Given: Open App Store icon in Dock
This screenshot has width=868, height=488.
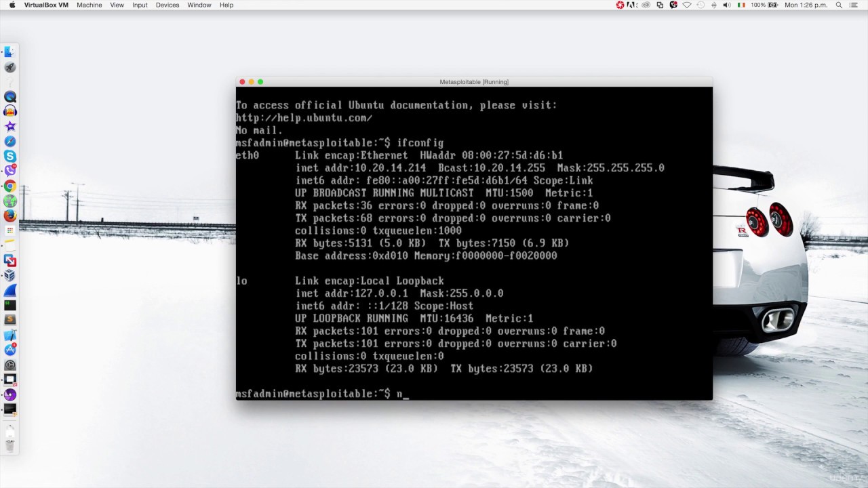Looking at the screenshot, I should tap(9, 350).
